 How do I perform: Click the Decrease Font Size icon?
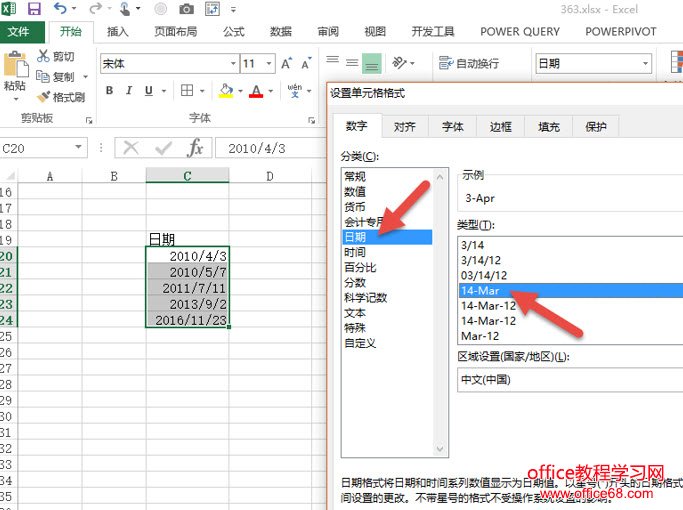(x=307, y=64)
